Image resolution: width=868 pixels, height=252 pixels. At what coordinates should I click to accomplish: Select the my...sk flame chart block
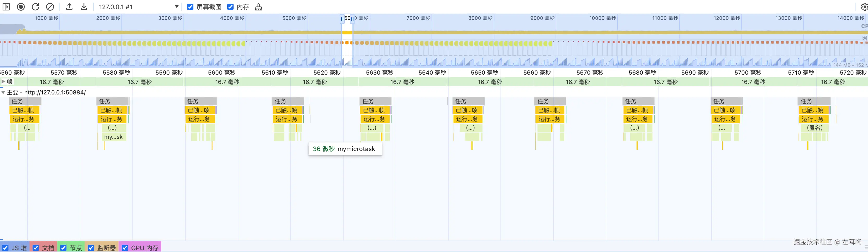pyautogui.click(x=114, y=137)
